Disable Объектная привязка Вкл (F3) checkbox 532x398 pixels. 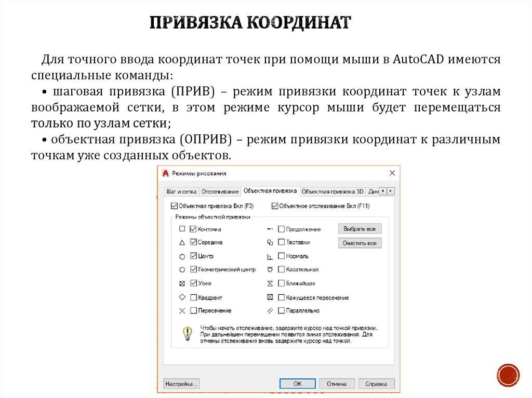click(175, 206)
